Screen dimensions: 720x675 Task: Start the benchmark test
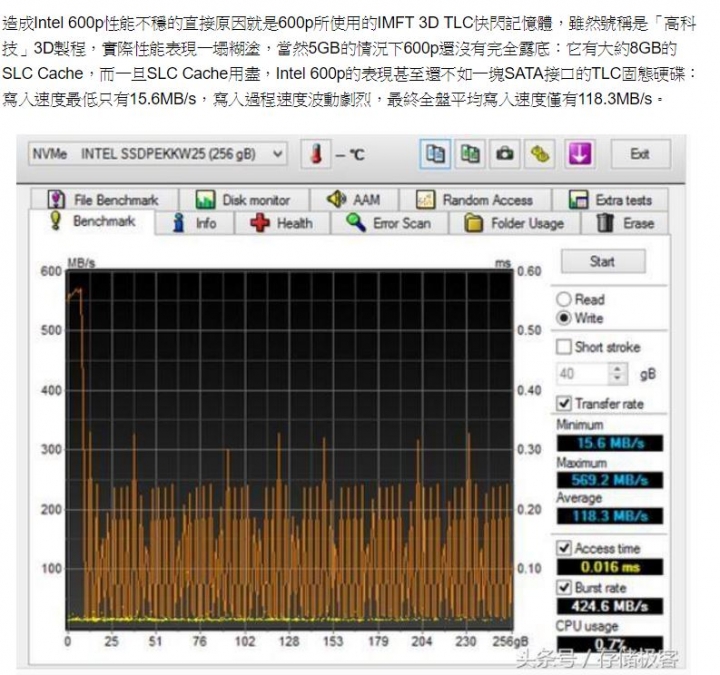[603, 261]
